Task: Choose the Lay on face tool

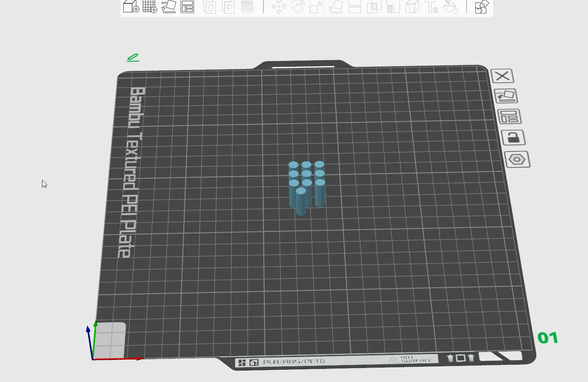Action: 336,6
